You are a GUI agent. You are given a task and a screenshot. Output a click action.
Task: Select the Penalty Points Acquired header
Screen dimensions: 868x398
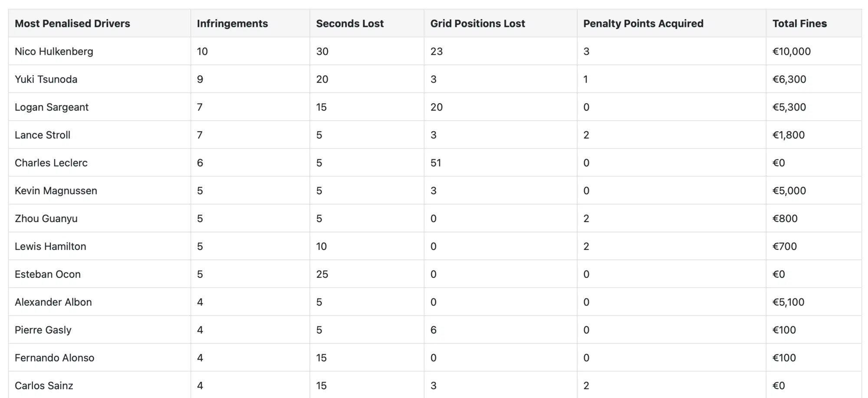pyautogui.click(x=643, y=23)
